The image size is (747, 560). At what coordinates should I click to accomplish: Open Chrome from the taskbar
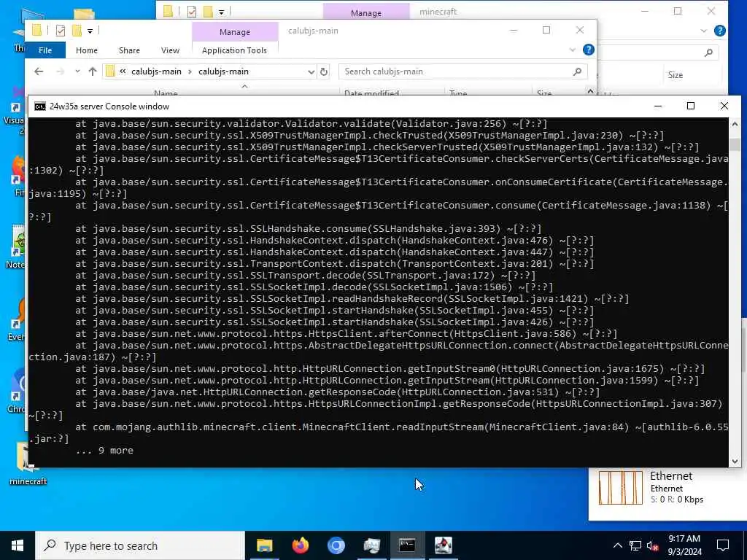336,545
